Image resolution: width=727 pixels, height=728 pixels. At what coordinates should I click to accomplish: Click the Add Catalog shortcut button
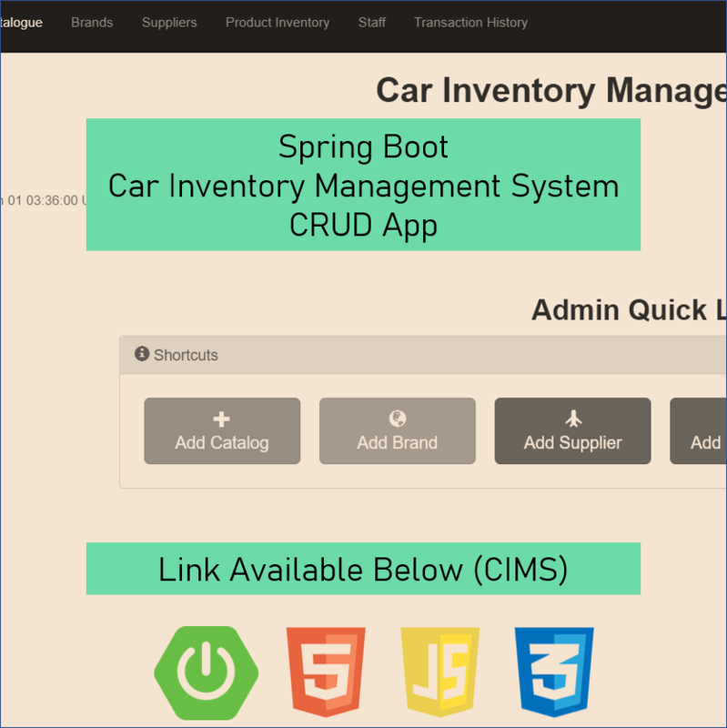click(x=222, y=430)
